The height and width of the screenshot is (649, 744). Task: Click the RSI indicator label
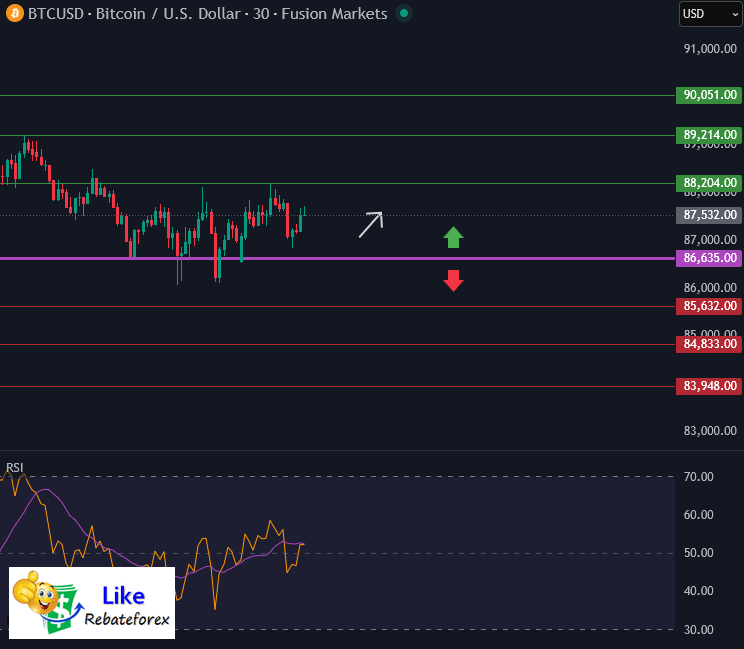(14, 468)
